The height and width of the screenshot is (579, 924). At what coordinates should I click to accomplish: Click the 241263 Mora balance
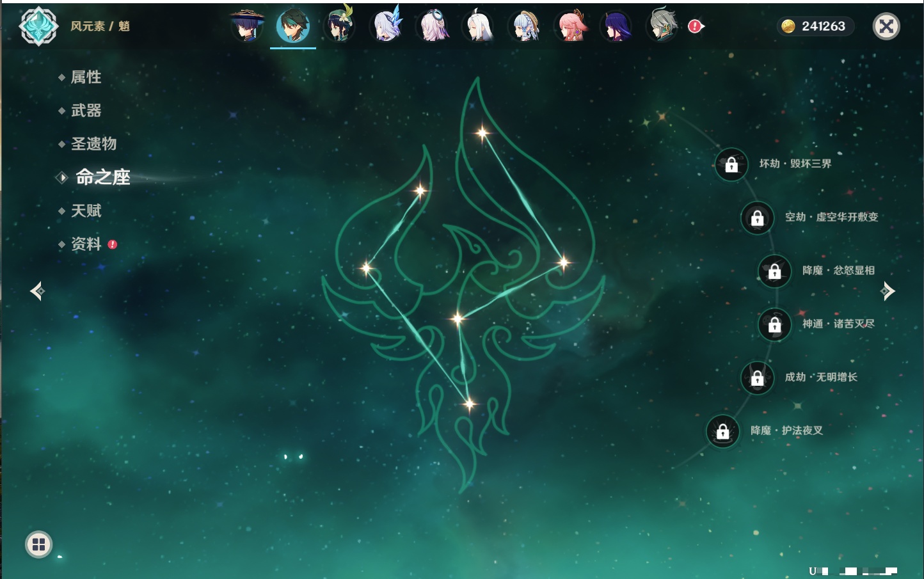coord(824,26)
